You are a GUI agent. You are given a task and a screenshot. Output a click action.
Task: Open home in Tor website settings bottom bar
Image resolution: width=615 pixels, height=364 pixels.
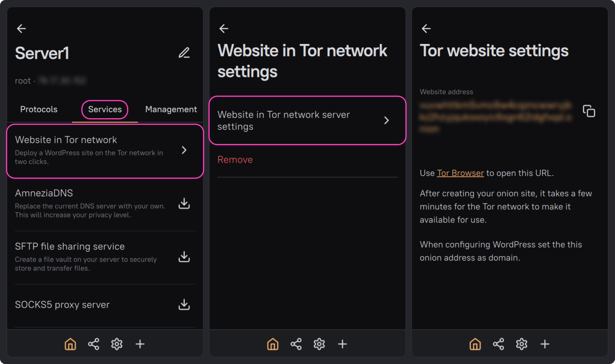pos(475,344)
